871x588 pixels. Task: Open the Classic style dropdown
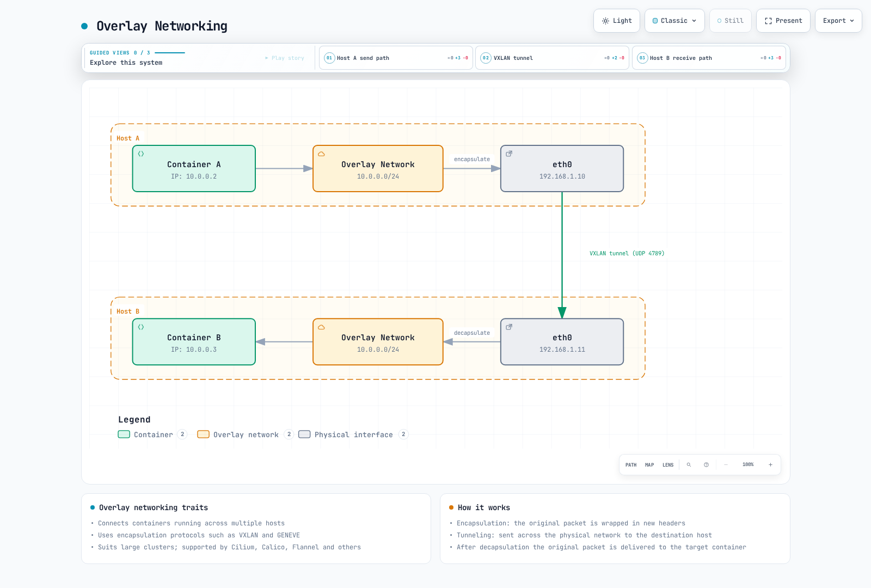674,21
